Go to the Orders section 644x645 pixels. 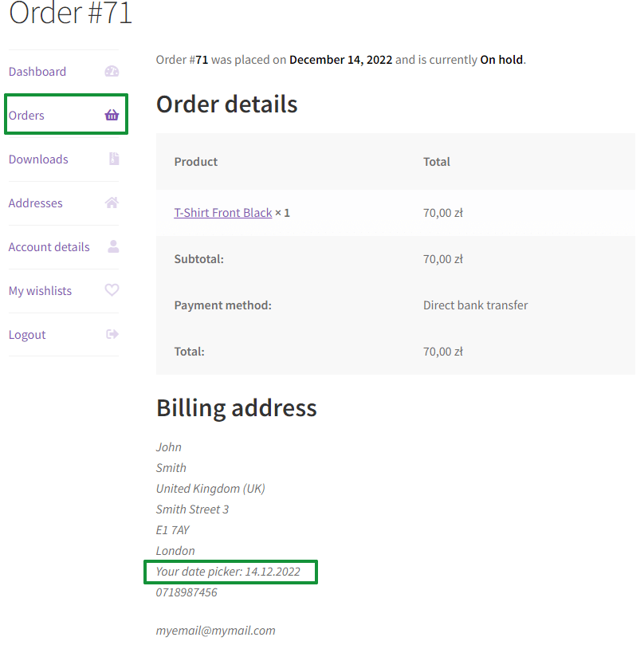(x=27, y=116)
